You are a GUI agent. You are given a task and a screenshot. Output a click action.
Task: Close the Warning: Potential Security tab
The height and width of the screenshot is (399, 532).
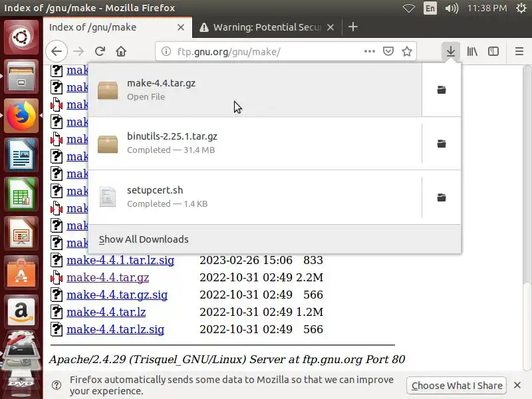[330, 27]
